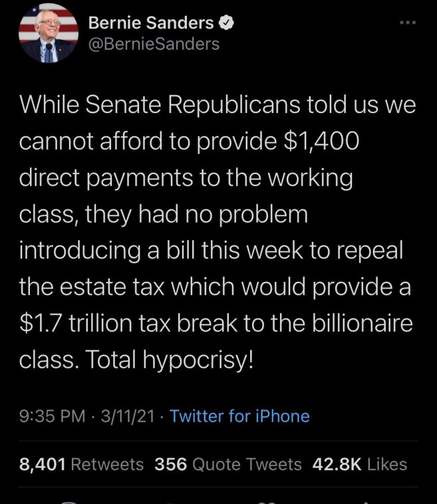Open the Twitter for iPhone source link
The image size is (437, 504).
pyautogui.click(x=240, y=416)
